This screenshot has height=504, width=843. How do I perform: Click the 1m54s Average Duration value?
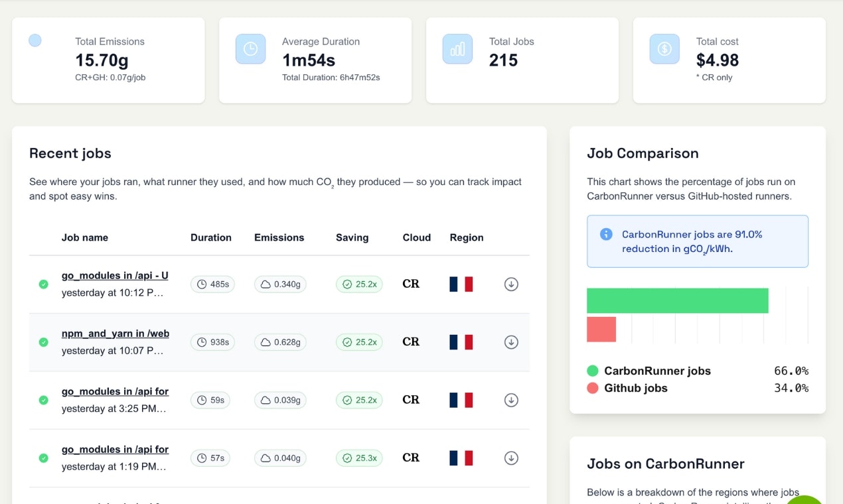309,60
